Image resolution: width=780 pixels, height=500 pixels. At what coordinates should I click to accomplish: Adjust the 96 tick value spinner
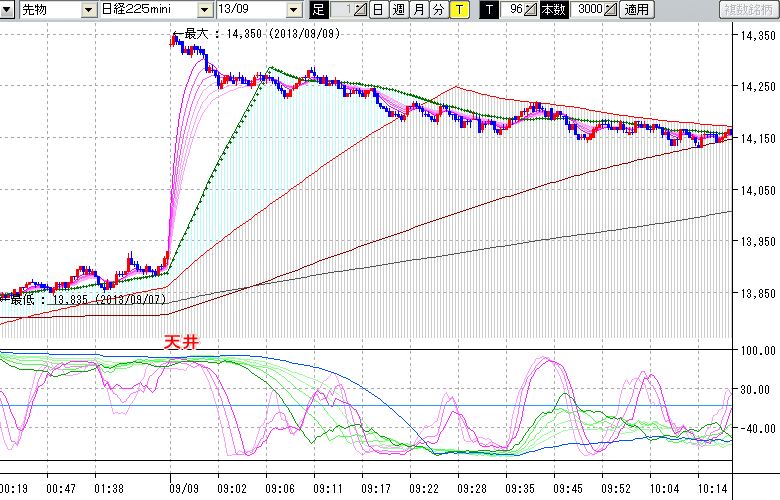click(531, 10)
